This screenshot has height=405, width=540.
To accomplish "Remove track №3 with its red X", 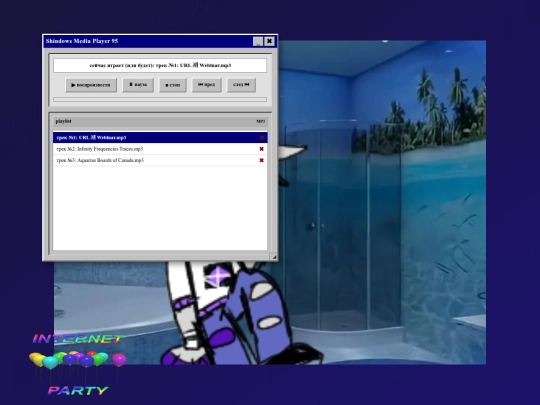I will click(x=261, y=160).
